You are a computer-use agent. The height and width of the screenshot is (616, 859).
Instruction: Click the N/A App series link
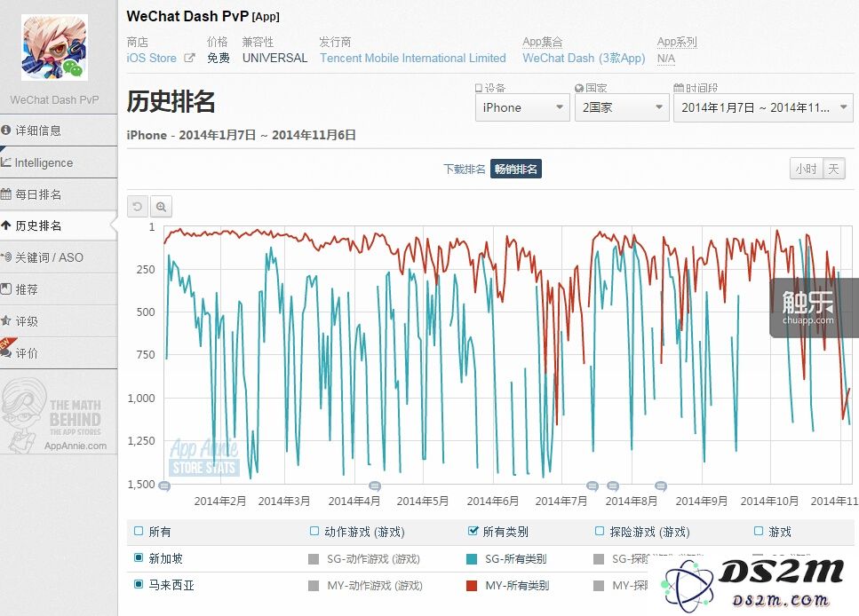pyautogui.click(x=665, y=58)
